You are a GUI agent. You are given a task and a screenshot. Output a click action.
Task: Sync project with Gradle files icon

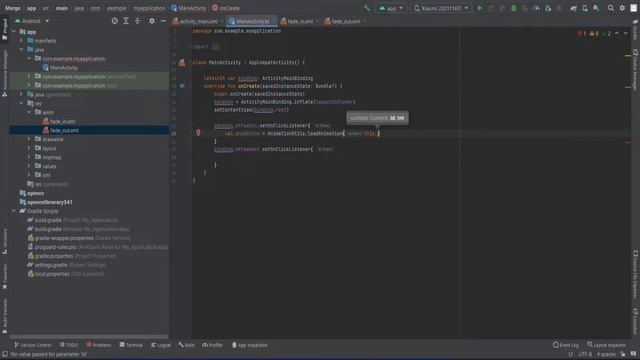(573, 8)
